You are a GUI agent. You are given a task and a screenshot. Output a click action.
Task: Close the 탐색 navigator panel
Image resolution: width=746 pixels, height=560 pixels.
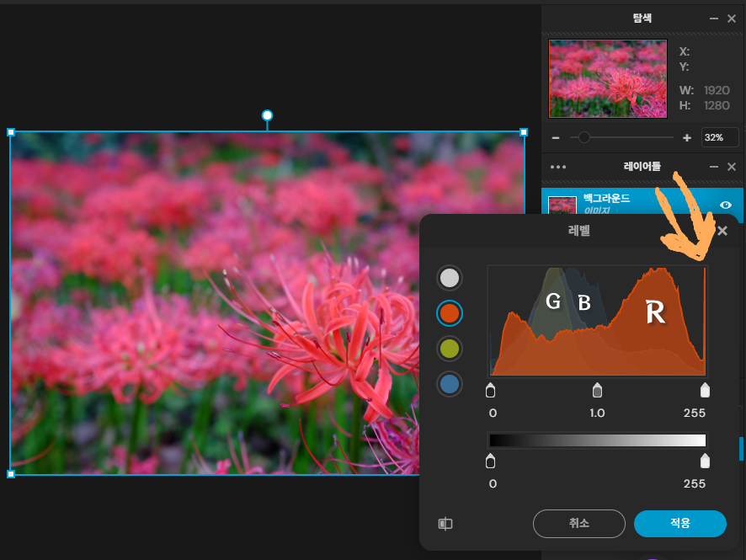(732, 19)
